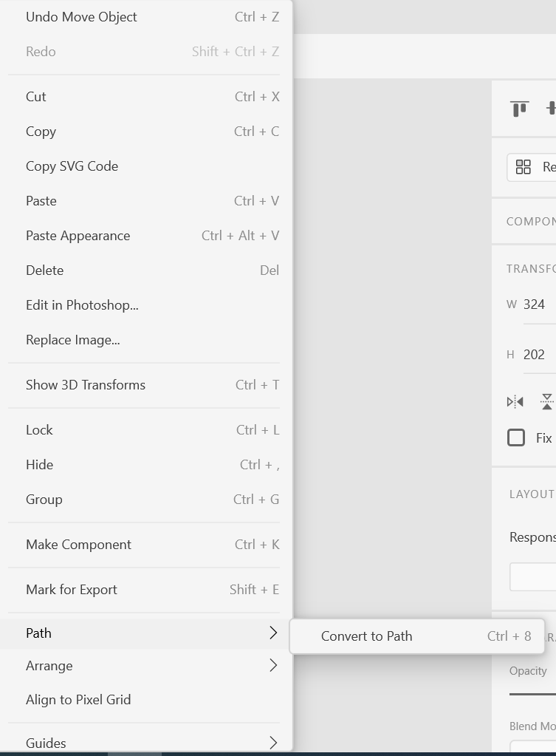Enable the Fix checkbox in Transform section
556x756 pixels.
(x=515, y=437)
